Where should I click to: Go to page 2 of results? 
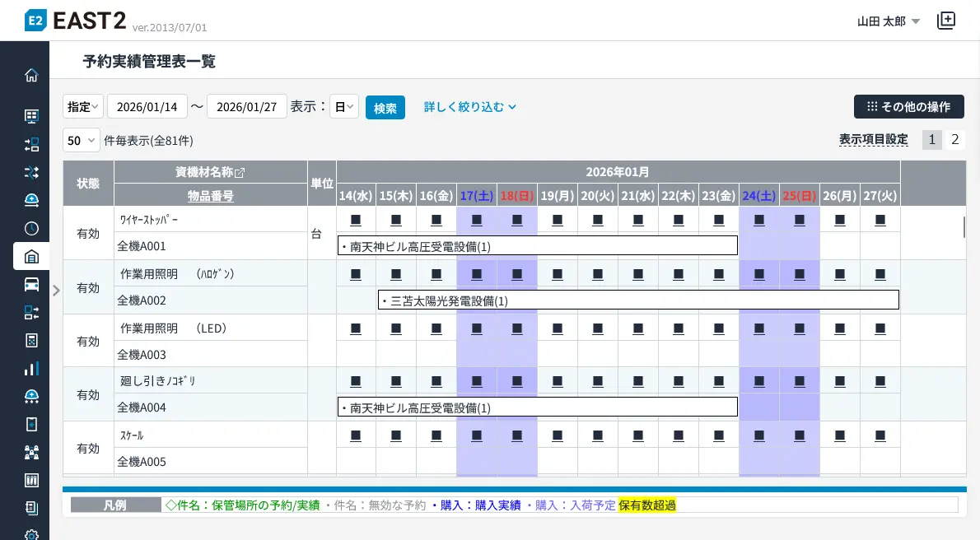tap(955, 140)
